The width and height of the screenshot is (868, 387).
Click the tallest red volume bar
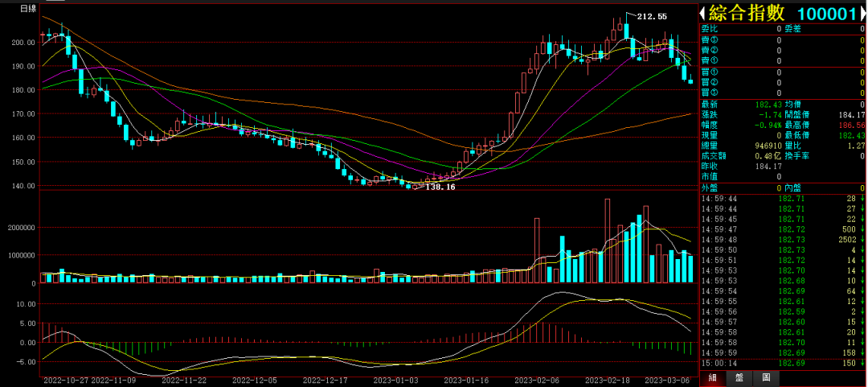click(x=608, y=241)
